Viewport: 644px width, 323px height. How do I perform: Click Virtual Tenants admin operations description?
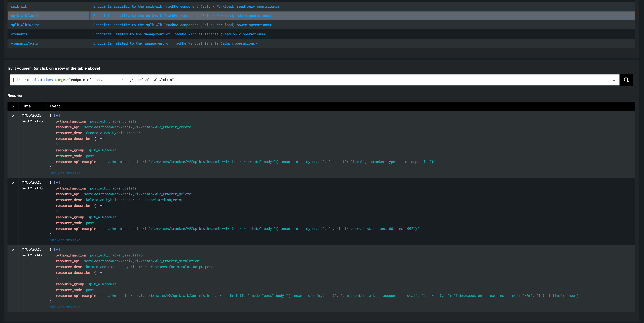click(175, 44)
